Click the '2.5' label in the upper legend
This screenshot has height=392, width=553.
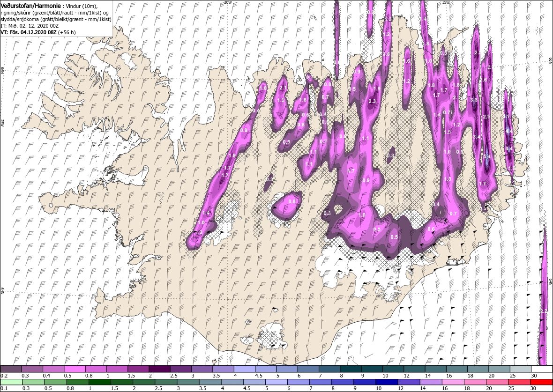pos(174,376)
